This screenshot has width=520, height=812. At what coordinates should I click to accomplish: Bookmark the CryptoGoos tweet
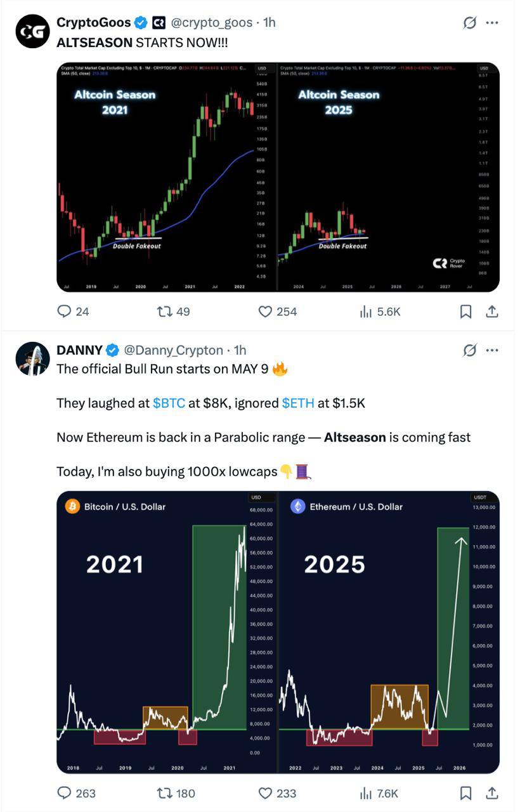tap(465, 311)
